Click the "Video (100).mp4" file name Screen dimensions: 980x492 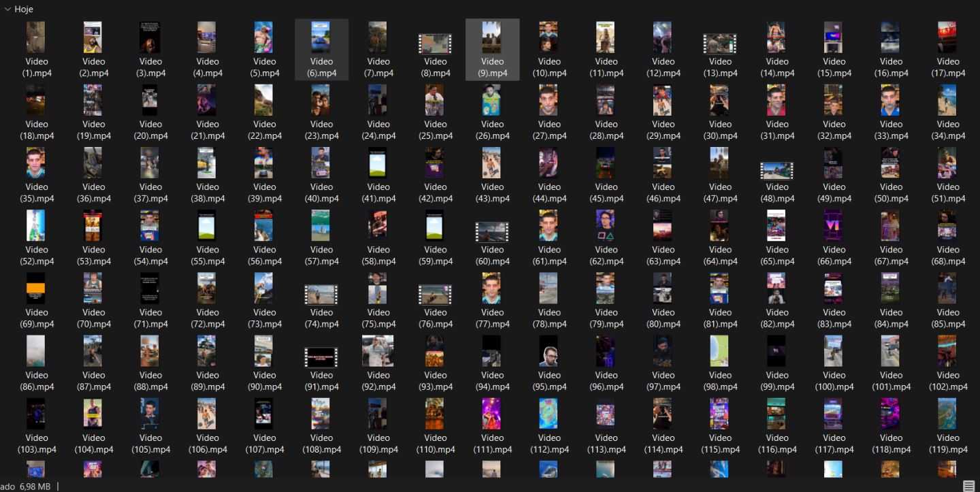pyautogui.click(x=834, y=381)
